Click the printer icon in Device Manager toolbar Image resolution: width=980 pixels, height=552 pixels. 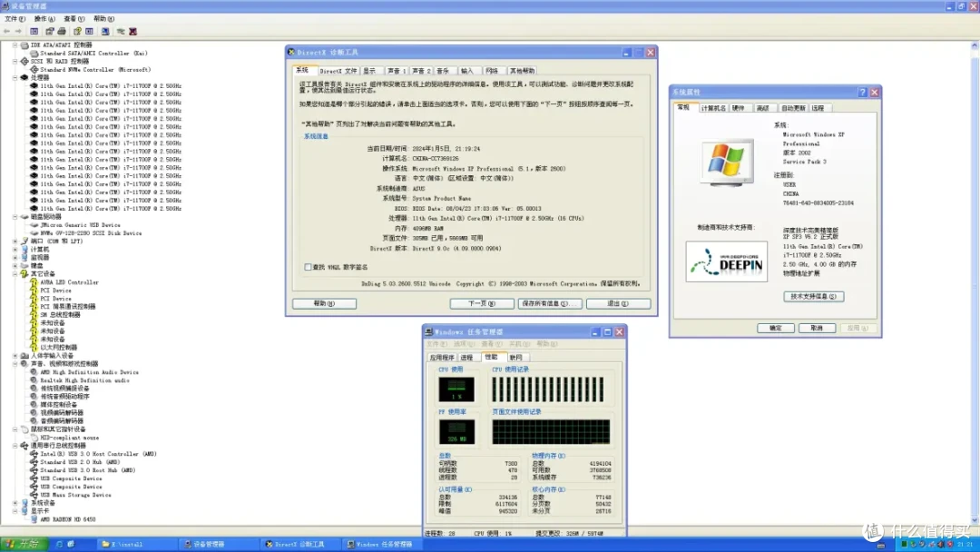(62, 31)
